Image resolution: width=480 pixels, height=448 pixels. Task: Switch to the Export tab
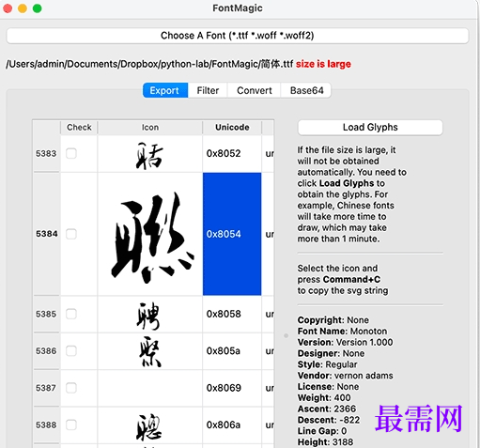[x=165, y=90]
